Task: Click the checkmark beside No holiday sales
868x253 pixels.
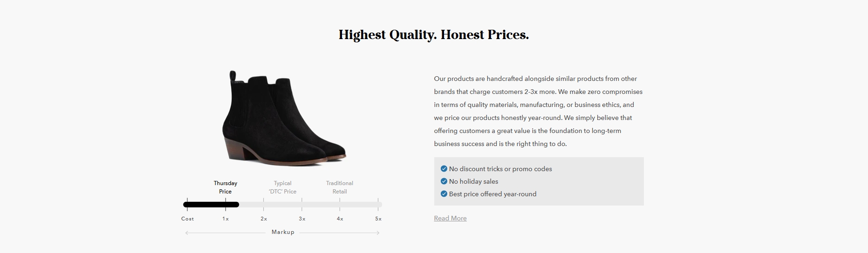Action: coord(444,181)
